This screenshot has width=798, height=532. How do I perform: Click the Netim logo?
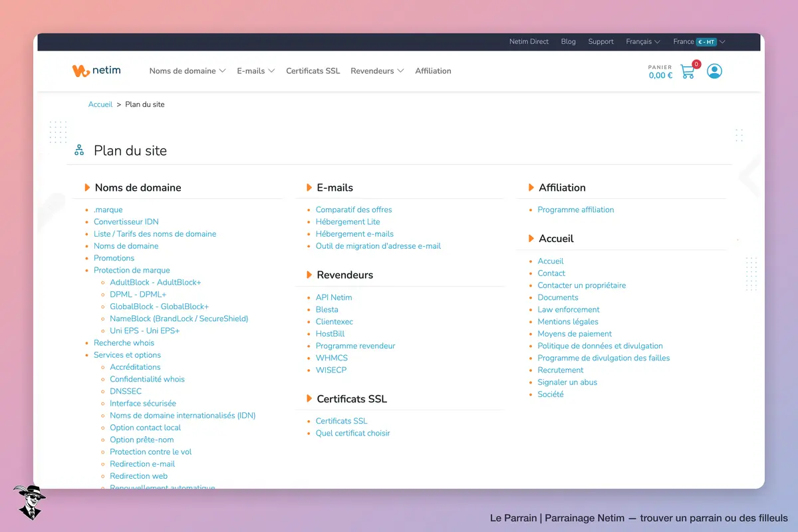pyautogui.click(x=96, y=70)
